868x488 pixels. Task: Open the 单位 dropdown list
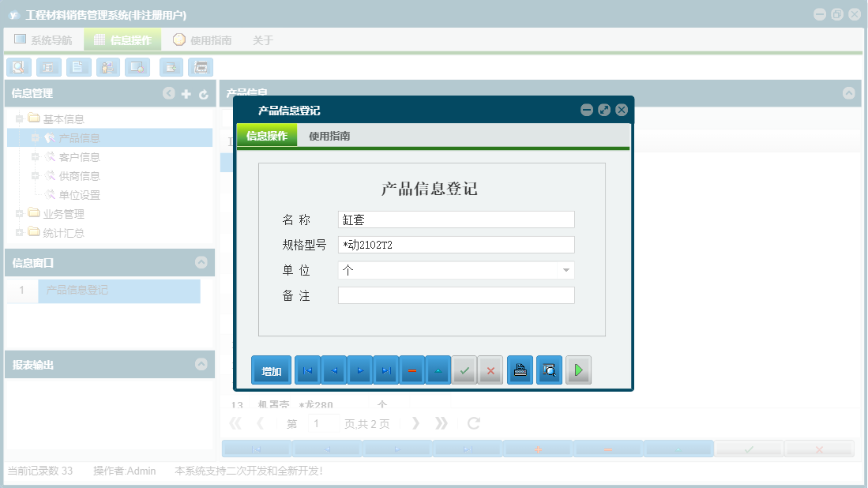click(566, 270)
